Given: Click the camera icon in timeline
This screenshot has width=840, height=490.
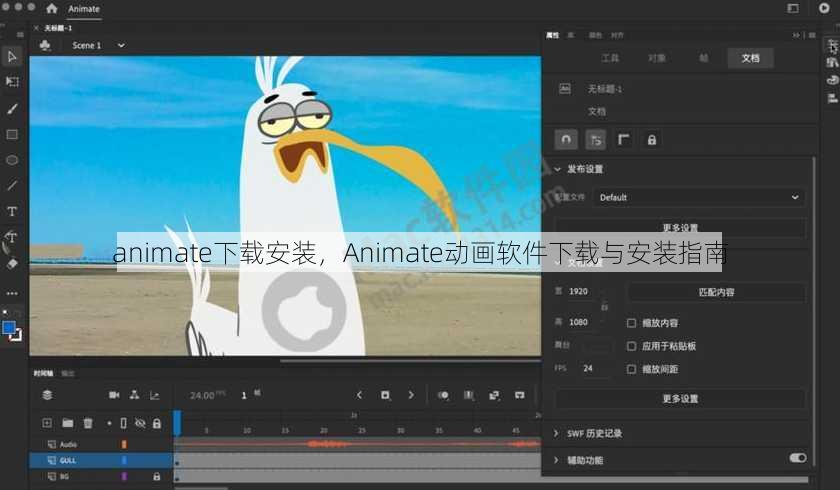Looking at the screenshot, I should pyautogui.click(x=114, y=395).
